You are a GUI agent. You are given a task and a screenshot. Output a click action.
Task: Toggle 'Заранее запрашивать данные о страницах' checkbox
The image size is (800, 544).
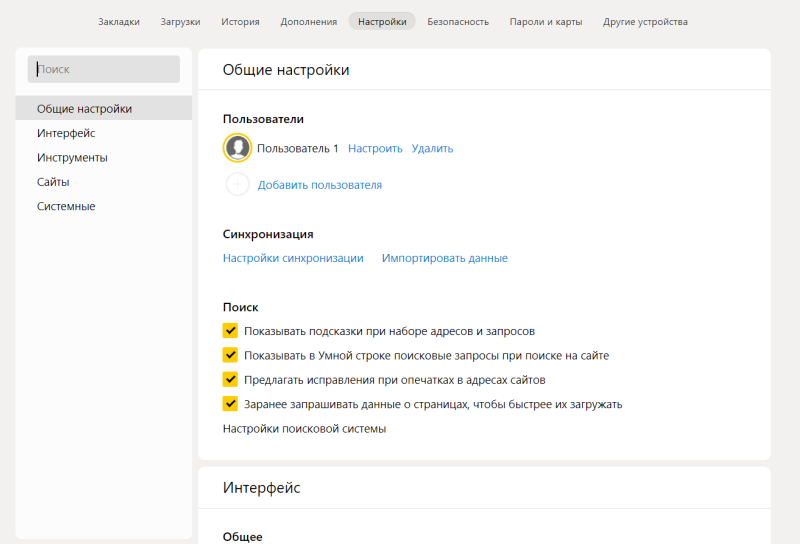tap(230, 404)
